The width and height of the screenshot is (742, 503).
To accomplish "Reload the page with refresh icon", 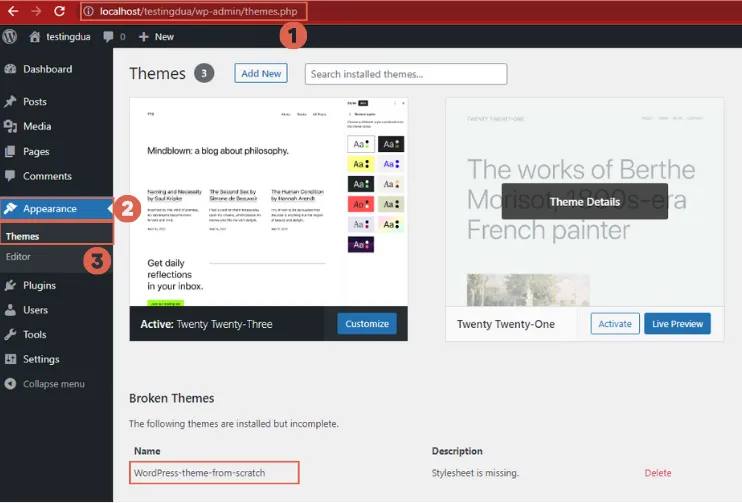I will 59,11.
